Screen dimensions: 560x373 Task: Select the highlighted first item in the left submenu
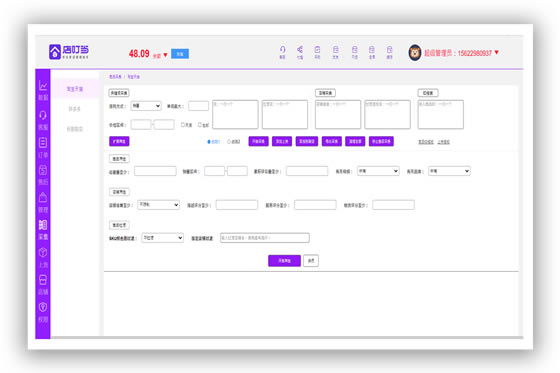[x=75, y=89]
